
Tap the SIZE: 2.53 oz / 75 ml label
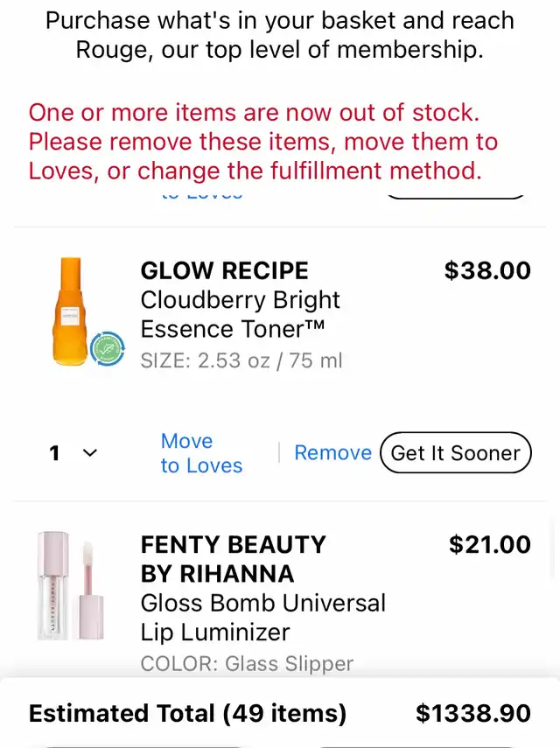[x=241, y=360]
